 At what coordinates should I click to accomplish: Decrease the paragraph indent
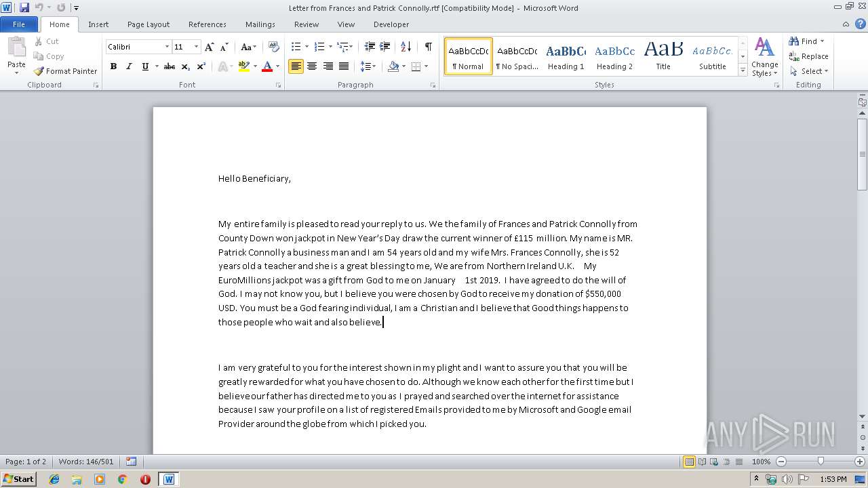(x=370, y=47)
